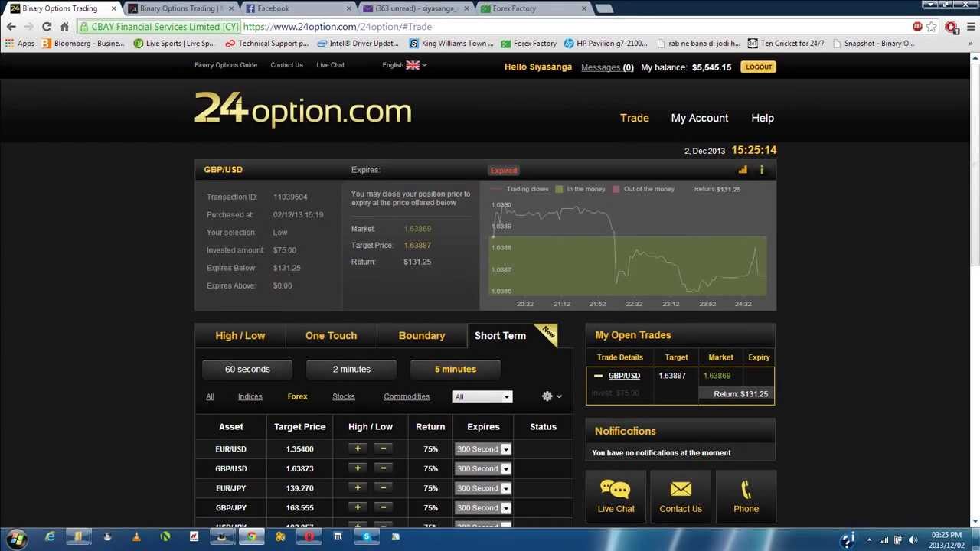
Task: Open Internet Explorer from the taskbar
Action: (x=50, y=537)
